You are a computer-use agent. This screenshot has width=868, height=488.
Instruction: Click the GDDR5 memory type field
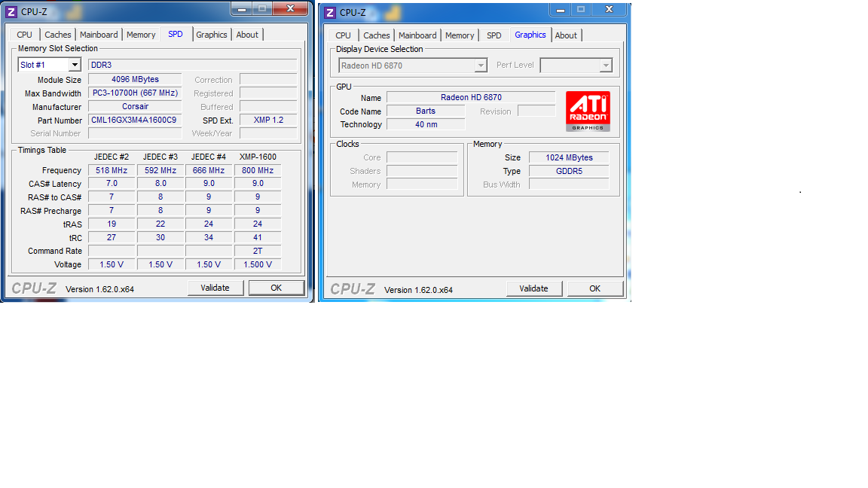pos(569,171)
